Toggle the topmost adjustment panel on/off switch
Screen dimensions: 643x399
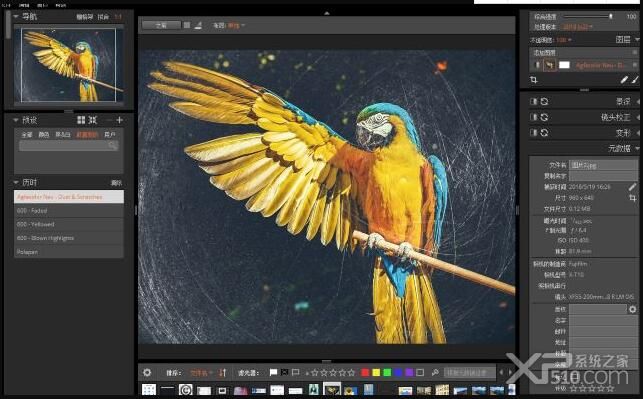(x=534, y=101)
